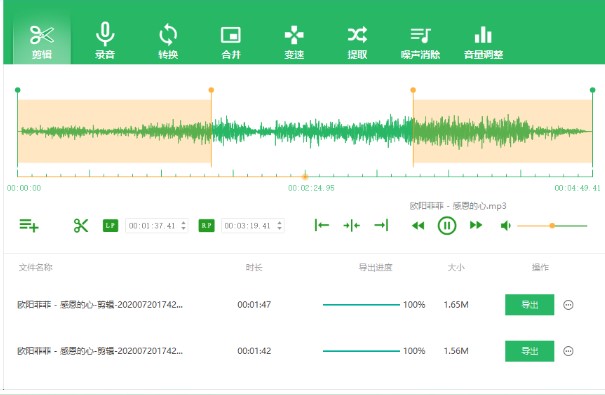The image size is (605, 395).
Task: Click the add-to-list icon
Action: (29, 225)
